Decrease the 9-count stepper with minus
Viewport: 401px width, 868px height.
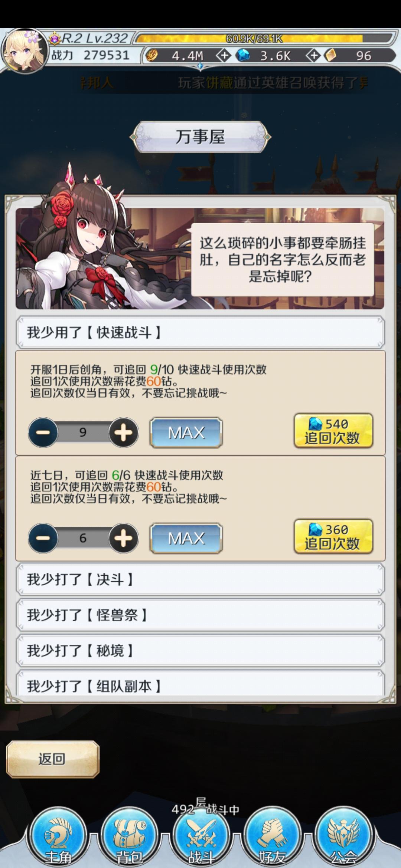(43, 433)
